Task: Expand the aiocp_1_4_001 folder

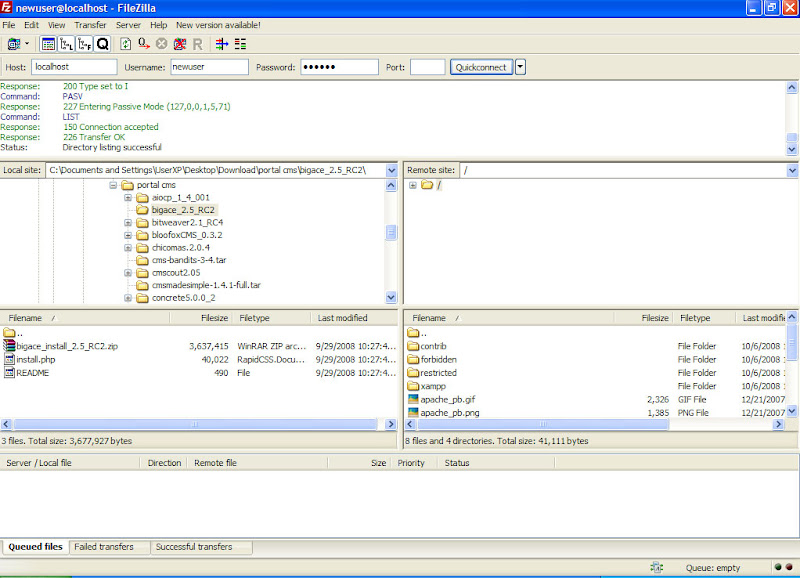Action: [128, 197]
